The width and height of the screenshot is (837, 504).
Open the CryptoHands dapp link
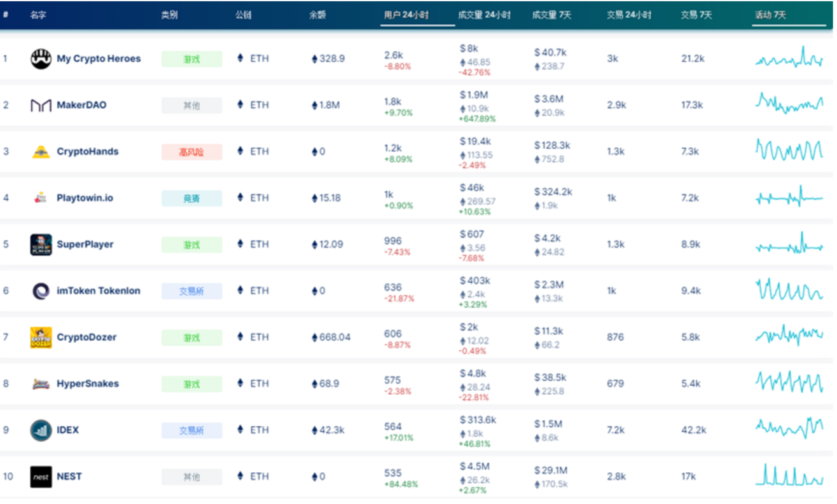click(x=88, y=151)
